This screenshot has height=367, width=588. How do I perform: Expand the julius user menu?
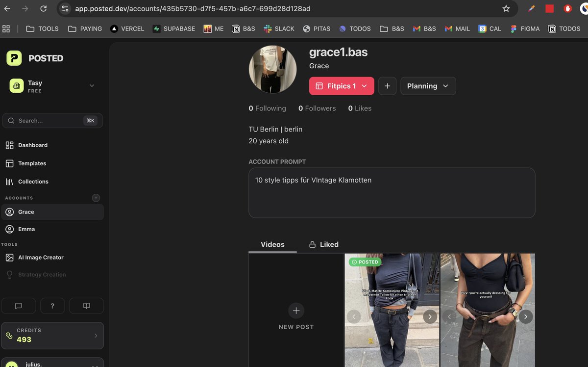tap(52, 363)
